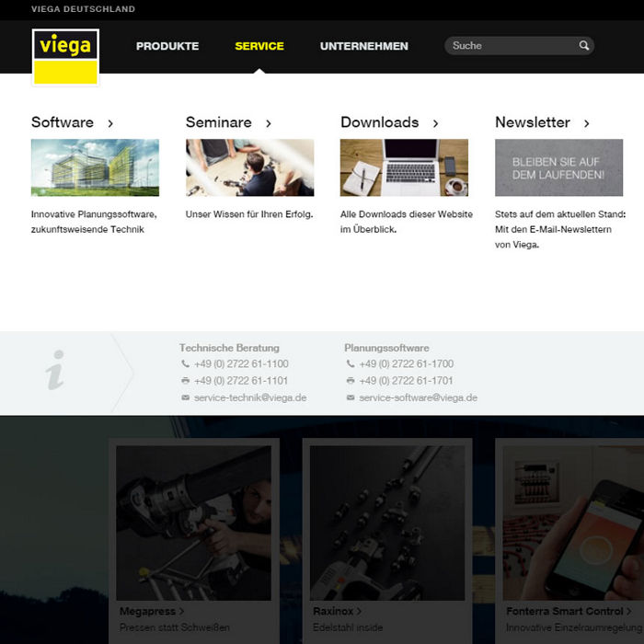Image resolution: width=644 pixels, height=644 pixels.
Task: Click the arrow next to Downloads heading
Action: [435, 123]
